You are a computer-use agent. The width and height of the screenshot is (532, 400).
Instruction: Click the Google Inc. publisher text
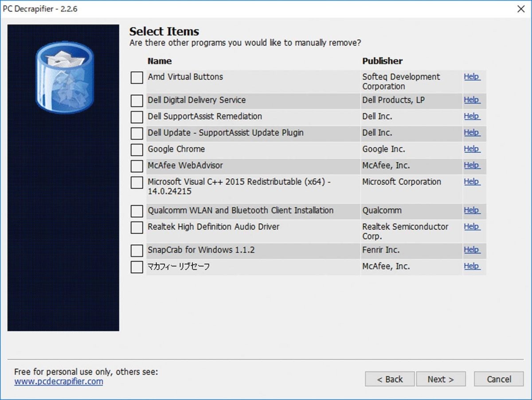pyautogui.click(x=383, y=149)
